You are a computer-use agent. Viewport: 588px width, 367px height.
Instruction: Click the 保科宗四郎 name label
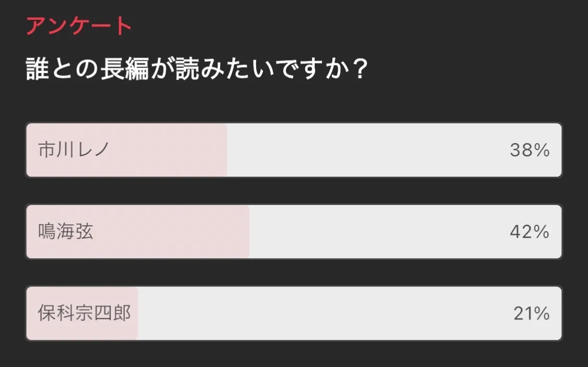click(x=84, y=313)
